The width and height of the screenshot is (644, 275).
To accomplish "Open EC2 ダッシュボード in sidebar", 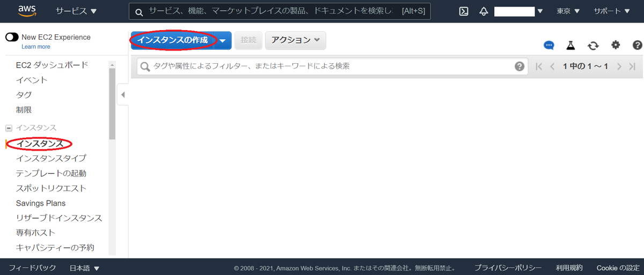I will coord(52,65).
